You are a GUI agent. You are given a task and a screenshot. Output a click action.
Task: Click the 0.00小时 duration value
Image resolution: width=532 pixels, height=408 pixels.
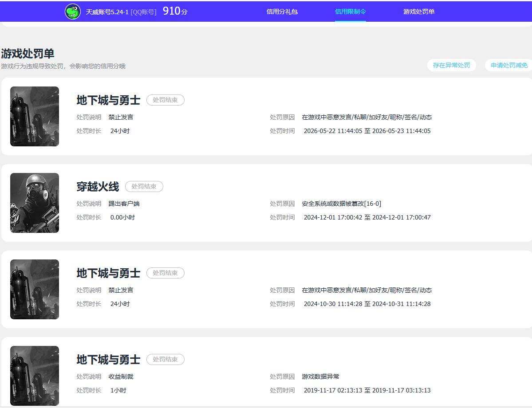pyautogui.click(x=122, y=217)
